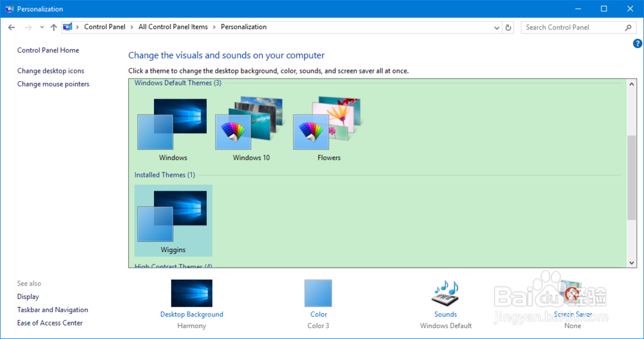Click the Back navigation arrow
Screen dimensions: 644x339
point(12,28)
